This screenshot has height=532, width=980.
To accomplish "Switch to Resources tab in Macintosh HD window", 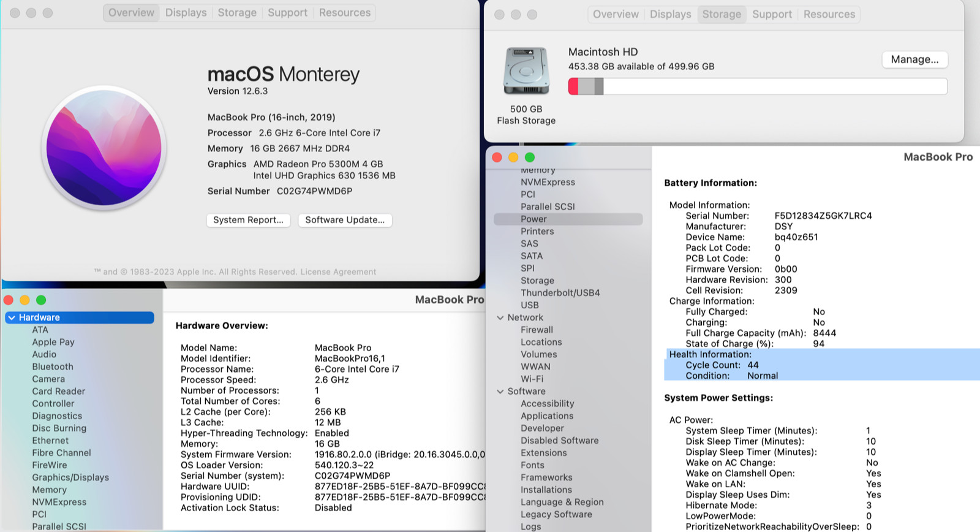I will pos(829,14).
